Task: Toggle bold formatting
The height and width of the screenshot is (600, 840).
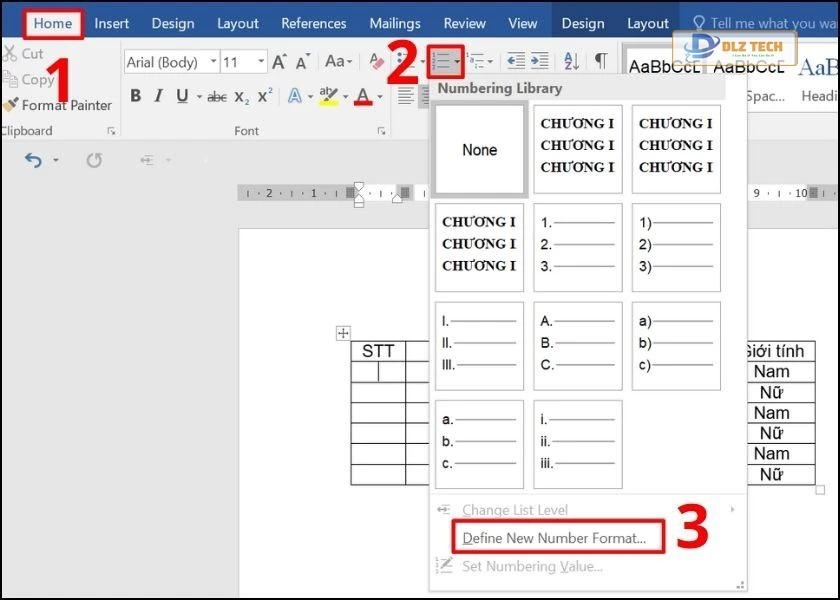Action: [134, 97]
